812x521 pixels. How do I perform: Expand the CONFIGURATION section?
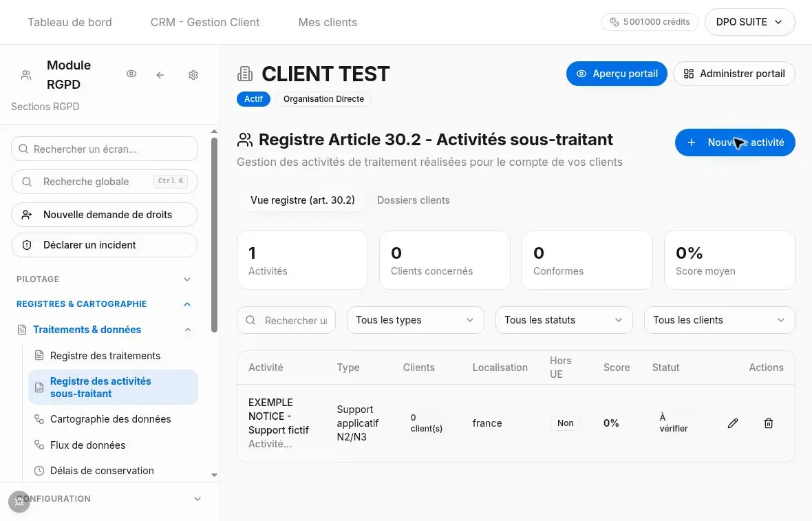[109, 499]
